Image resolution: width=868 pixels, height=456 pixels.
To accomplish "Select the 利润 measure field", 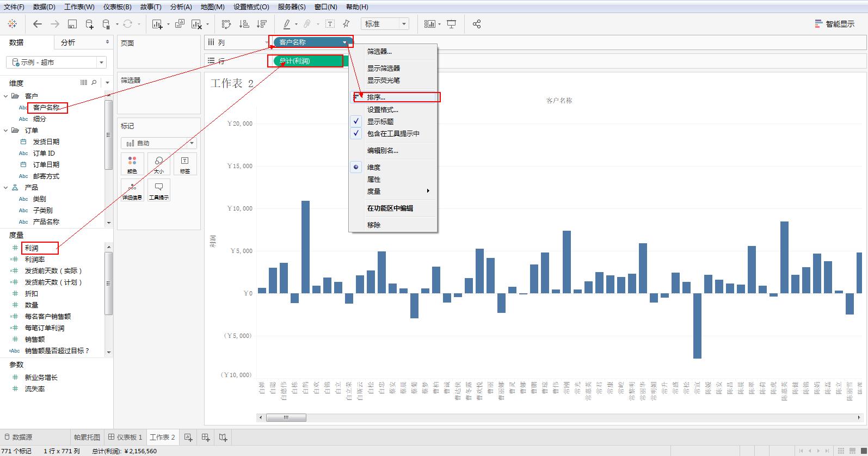I will (x=32, y=248).
